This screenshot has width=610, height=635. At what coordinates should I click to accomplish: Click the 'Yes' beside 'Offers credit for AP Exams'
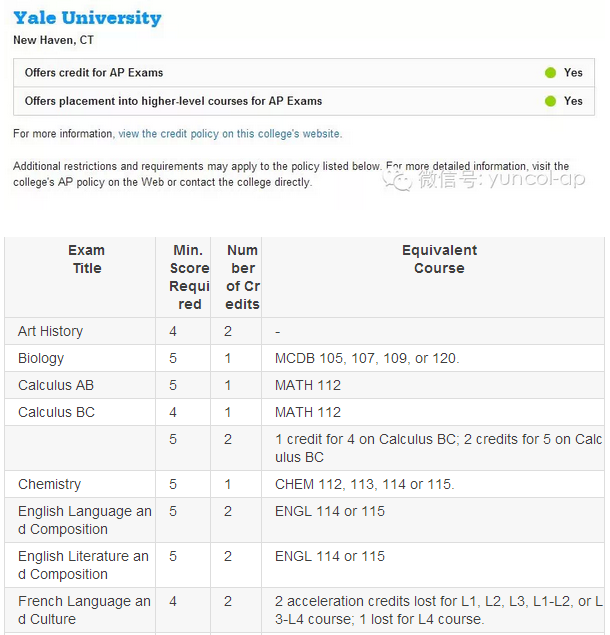pos(573,73)
